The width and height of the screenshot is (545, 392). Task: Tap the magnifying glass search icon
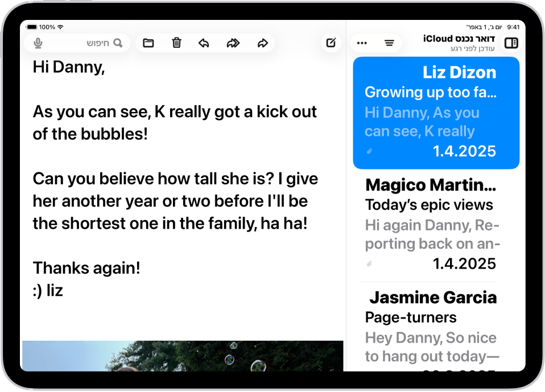click(118, 43)
